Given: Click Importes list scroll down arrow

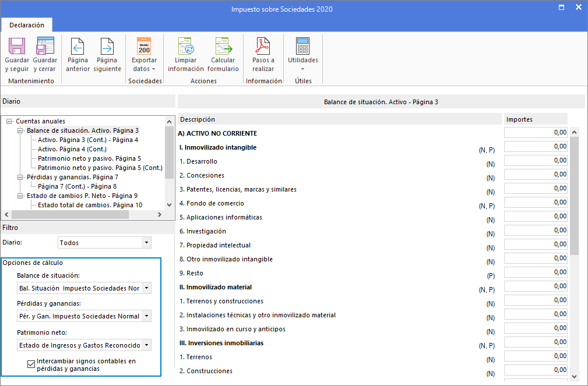Looking at the screenshot, I should click(574, 377).
